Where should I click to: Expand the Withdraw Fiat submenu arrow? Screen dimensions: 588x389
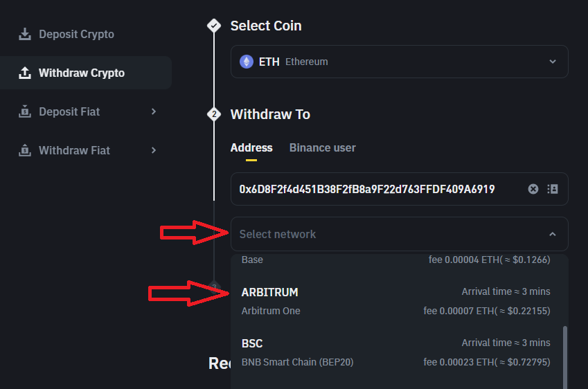point(153,150)
